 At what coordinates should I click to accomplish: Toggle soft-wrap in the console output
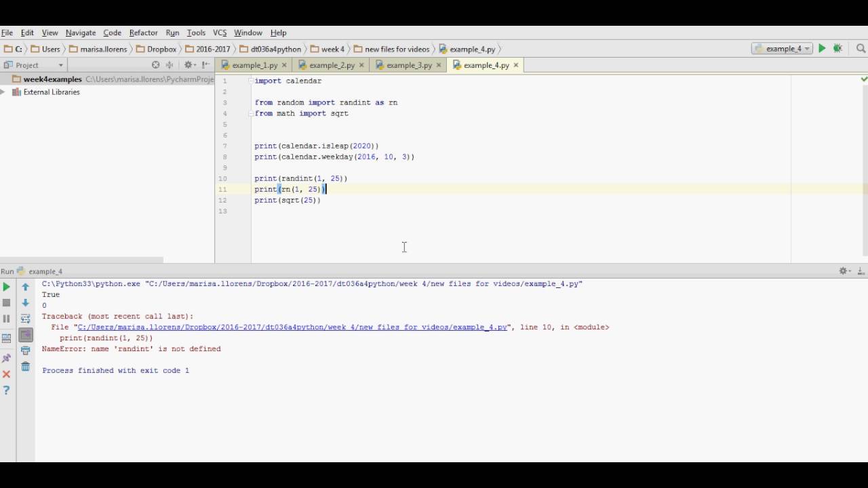[26, 319]
